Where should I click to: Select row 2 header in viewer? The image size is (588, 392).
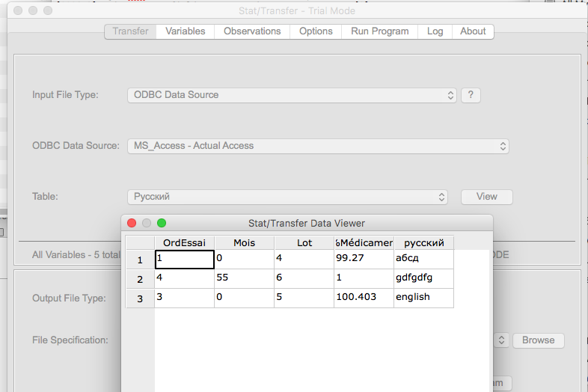point(139,279)
